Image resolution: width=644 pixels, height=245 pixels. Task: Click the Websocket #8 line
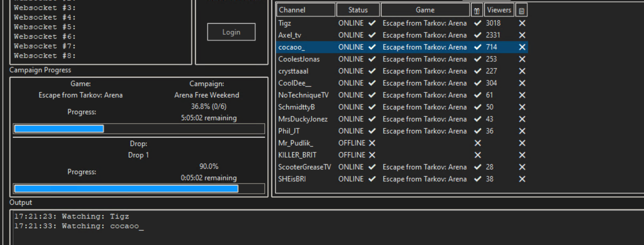click(x=45, y=56)
